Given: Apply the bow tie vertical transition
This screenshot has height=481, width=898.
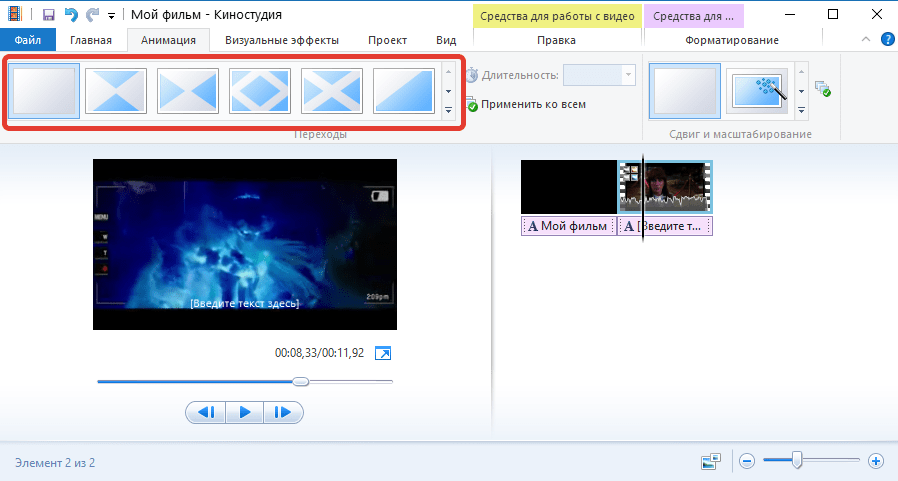Looking at the screenshot, I should (x=116, y=91).
